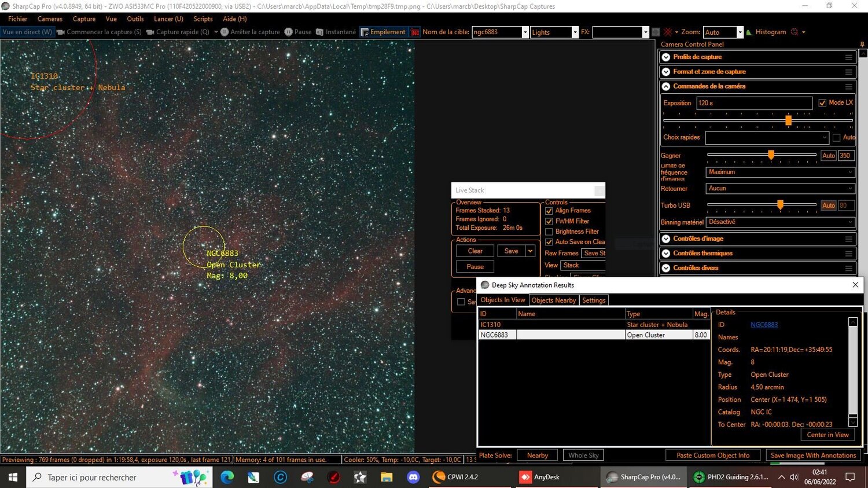Toggle the Brightness Filter checkbox
868x488 pixels.
(549, 232)
